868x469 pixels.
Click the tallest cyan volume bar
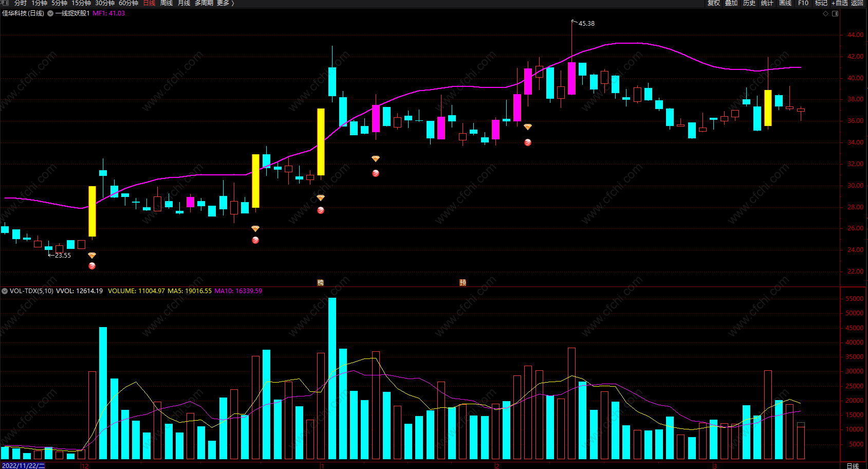point(332,378)
